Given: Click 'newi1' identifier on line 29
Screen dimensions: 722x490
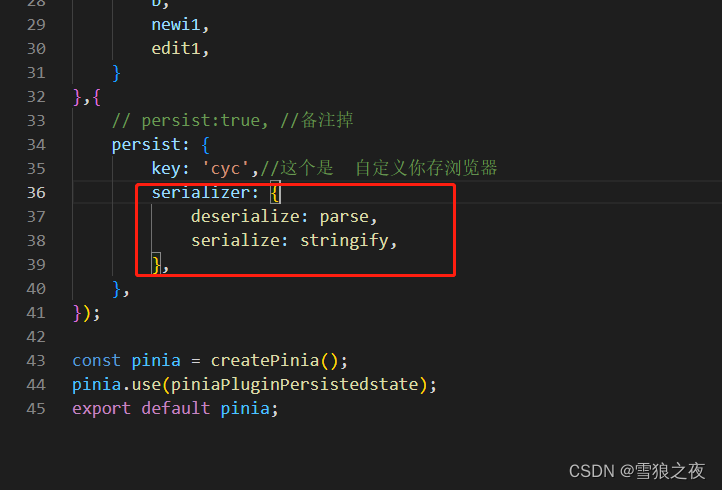Looking at the screenshot, I should click(x=176, y=25).
